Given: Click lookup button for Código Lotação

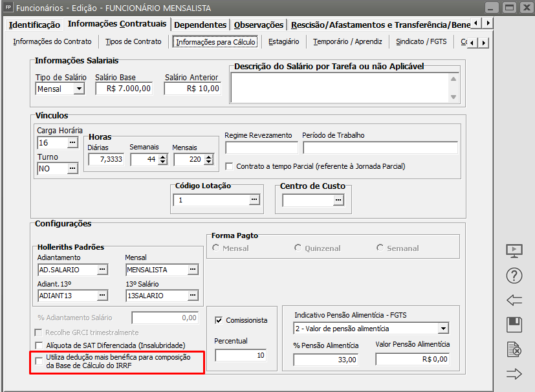Looking at the screenshot, I should click(254, 201).
